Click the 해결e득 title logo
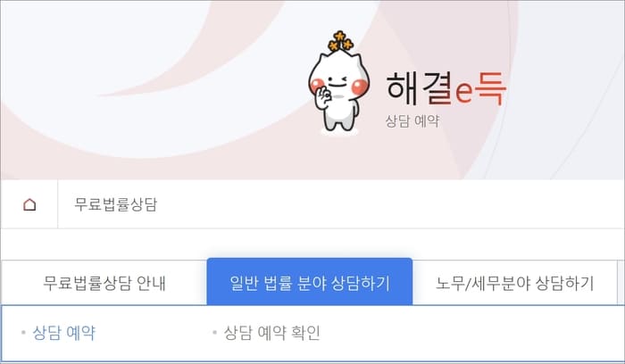625x364 pixels. [446, 88]
